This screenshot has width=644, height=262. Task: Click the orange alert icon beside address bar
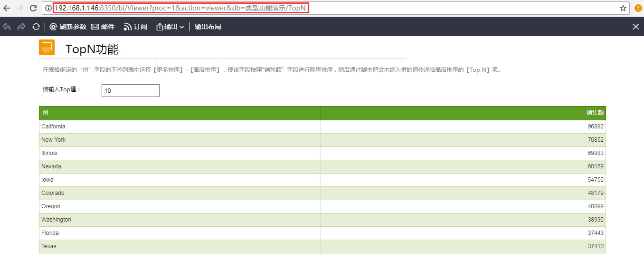[638, 8]
